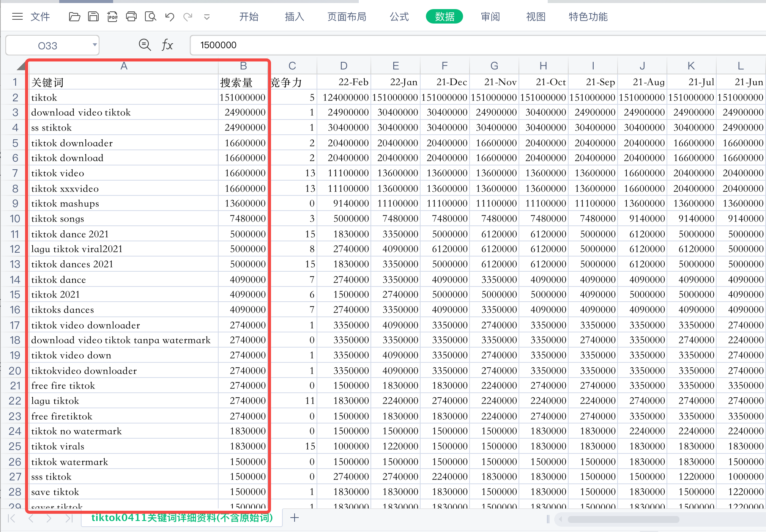Select the tiktok0411关键词详细资料 sheet tab
The height and width of the screenshot is (532, 766).
[x=182, y=518]
